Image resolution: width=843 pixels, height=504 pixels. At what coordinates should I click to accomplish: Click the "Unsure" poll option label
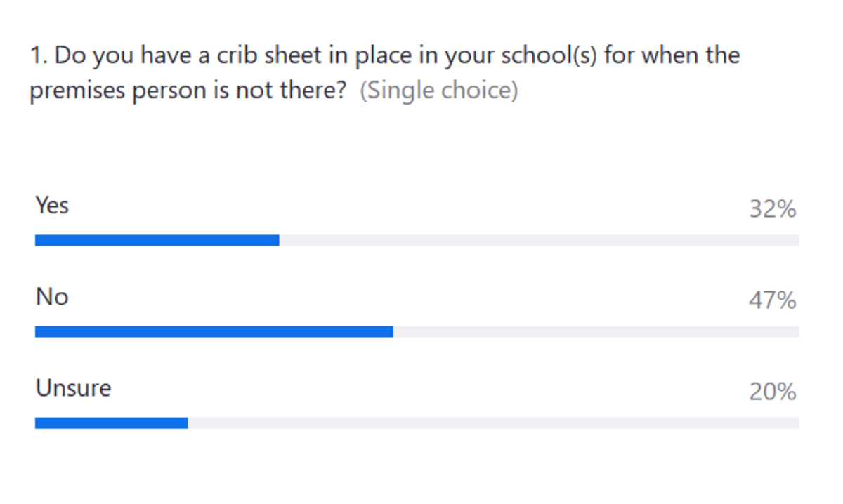[x=73, y=388]
